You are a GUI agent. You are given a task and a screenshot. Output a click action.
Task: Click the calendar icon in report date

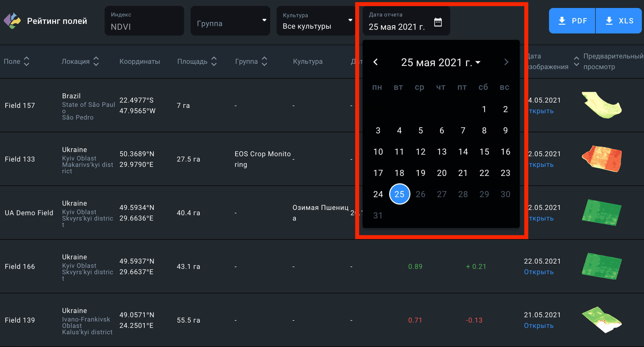click(438, 22)
